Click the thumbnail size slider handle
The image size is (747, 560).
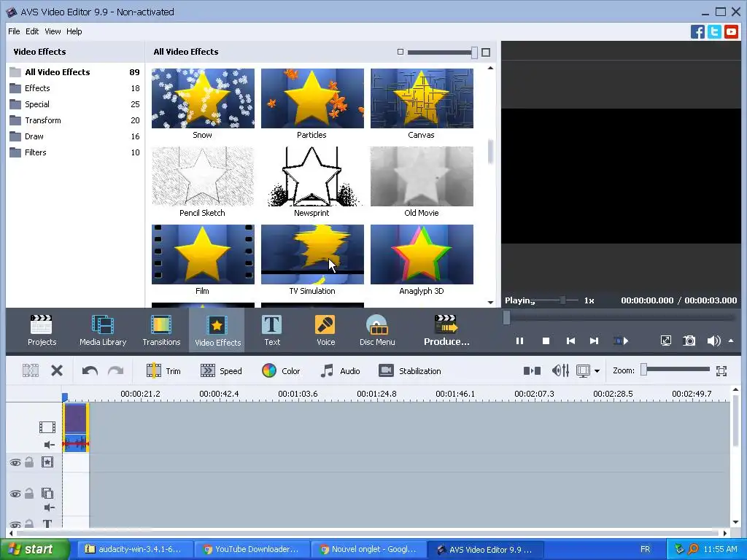click(x=474, y=52)
